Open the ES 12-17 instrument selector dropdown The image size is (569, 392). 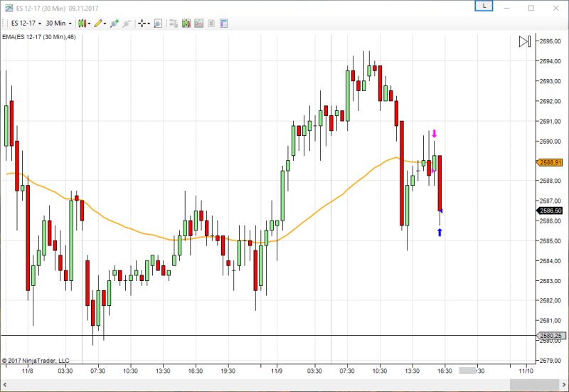pyautogui.click(x=26, y=23)
